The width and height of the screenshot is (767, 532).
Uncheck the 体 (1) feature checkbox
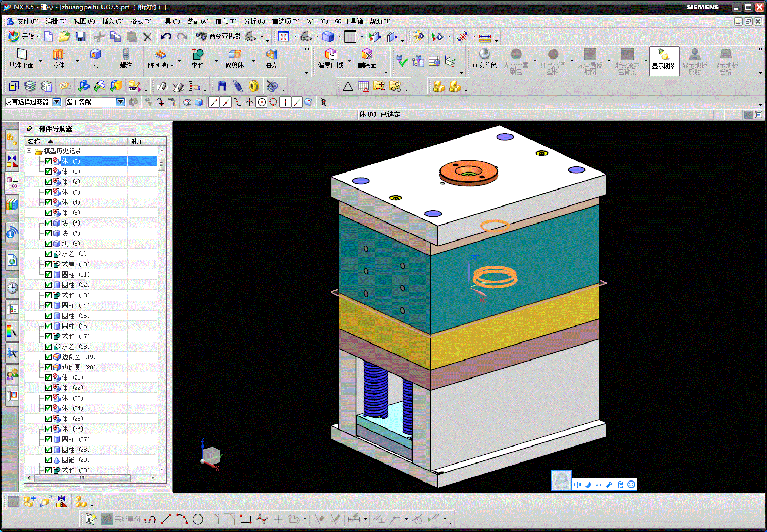click(x=48, y=171)
